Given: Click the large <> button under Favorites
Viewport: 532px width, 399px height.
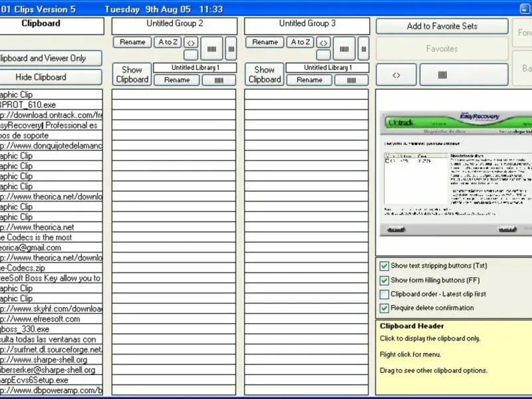Looking at the screenshot, I should click(396, 74).
